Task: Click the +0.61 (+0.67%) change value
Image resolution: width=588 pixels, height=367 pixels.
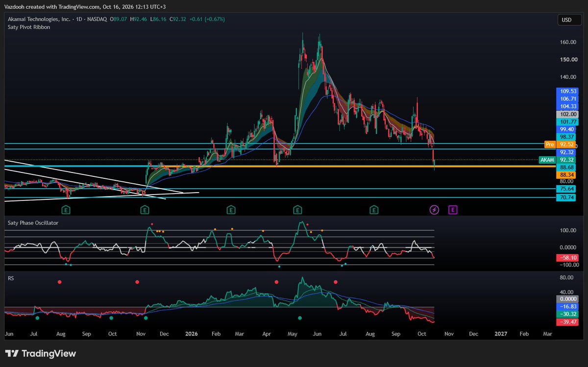Action: [208, 19]
